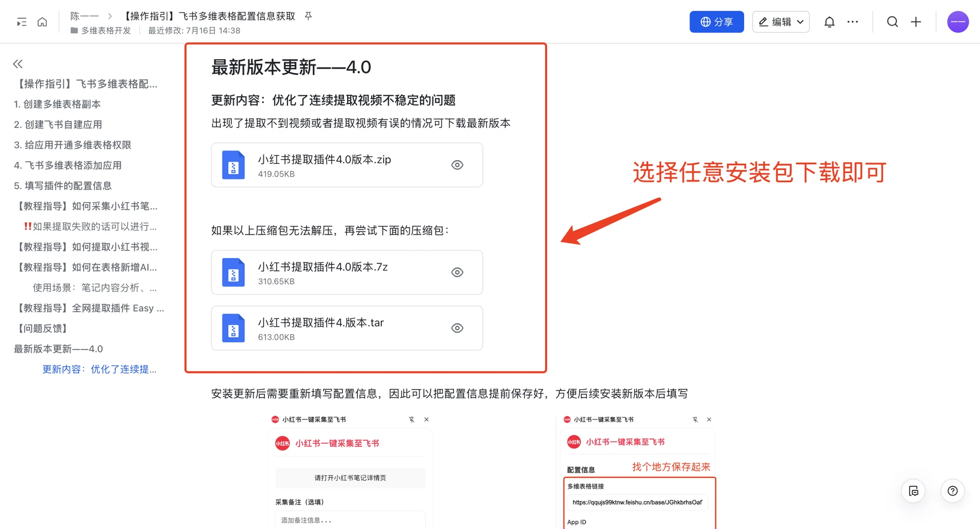Screen dimensions: 980x529
Task: Open the 编辑 dropdown arrow
Action: [x=799, y=22]
